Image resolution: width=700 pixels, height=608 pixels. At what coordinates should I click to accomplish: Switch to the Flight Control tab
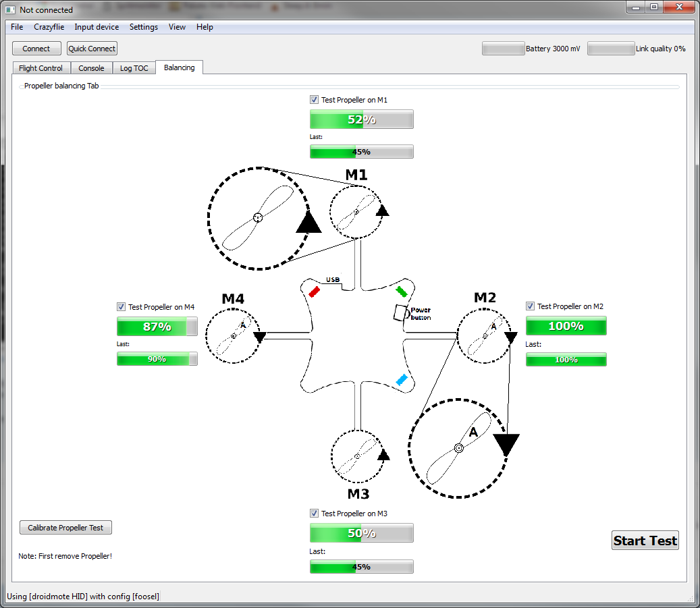click(x=41, y=68)
